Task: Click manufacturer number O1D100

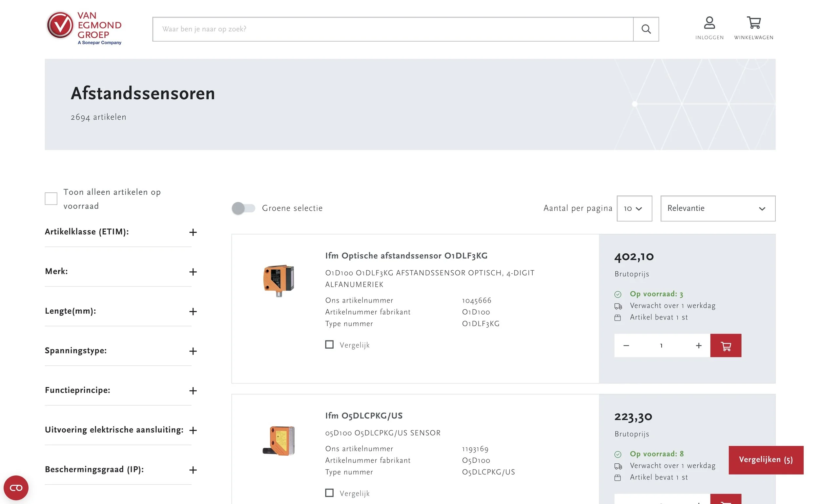Action: coord(476,312)
